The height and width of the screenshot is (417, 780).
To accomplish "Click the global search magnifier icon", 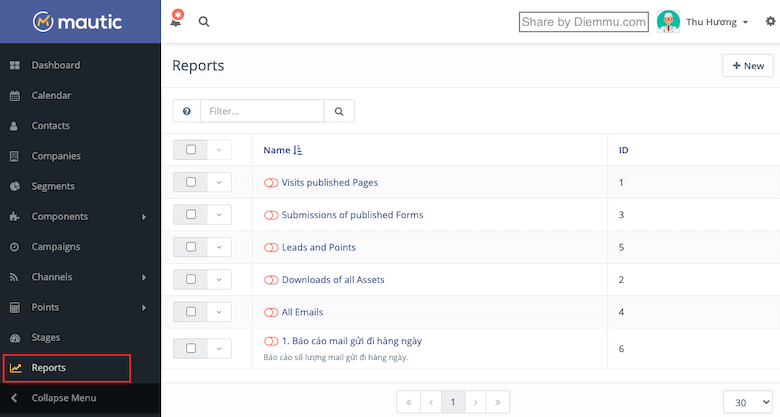I will pyautogui.click(x=204, y=21).
